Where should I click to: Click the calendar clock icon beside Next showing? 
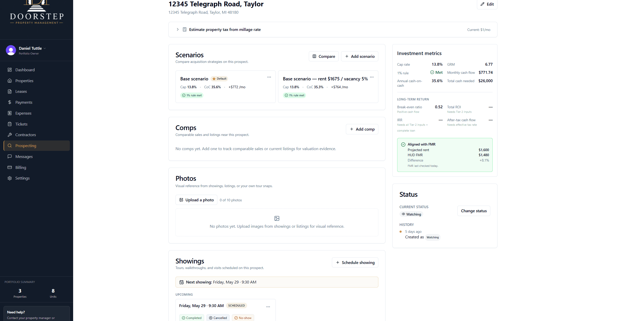(x=182, y=282)
